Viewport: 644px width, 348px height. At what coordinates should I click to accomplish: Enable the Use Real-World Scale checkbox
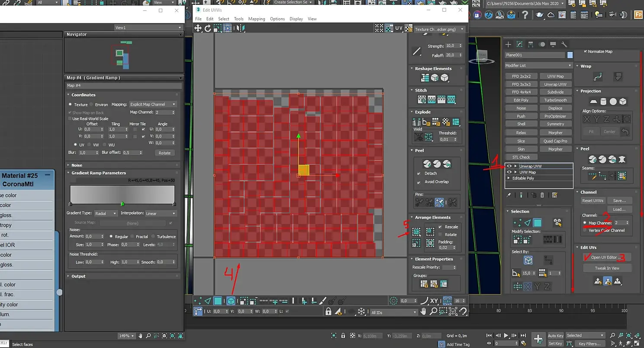[x=70, y=119]
